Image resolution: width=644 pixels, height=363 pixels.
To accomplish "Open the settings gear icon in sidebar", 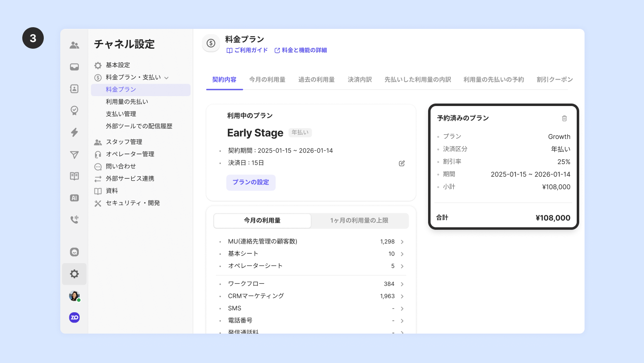I will [74, 274].
